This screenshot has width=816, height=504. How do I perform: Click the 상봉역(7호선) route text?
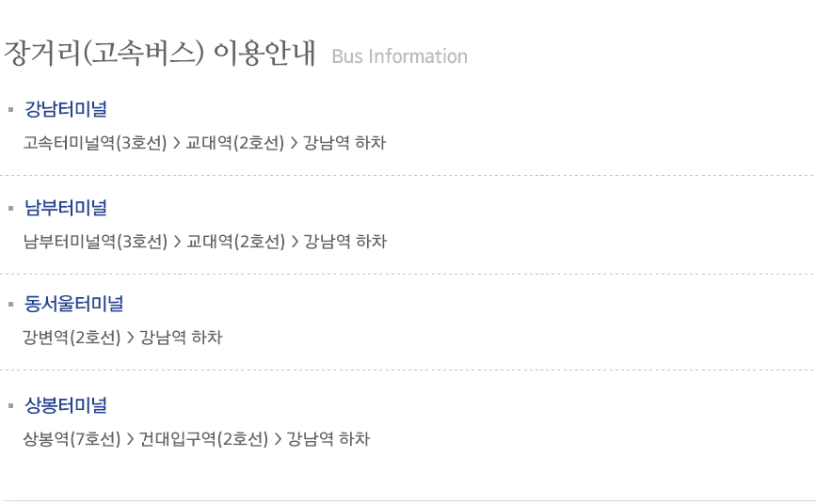pyautogui.click(x=72, y=438)
